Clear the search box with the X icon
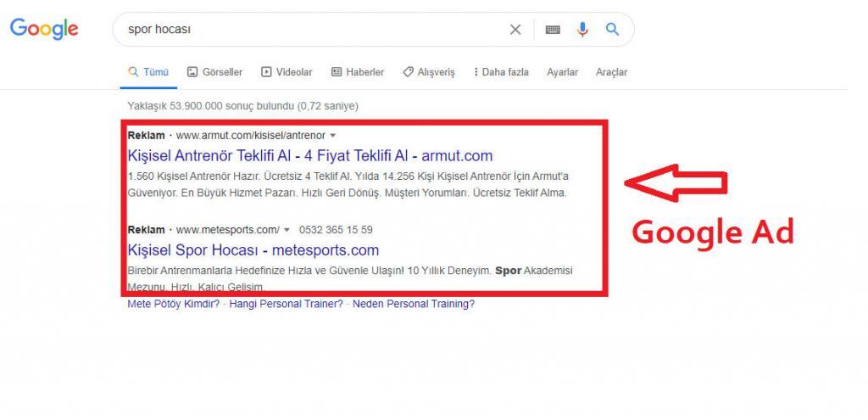This screenshot has height=420, width=868. pos(515,30)
